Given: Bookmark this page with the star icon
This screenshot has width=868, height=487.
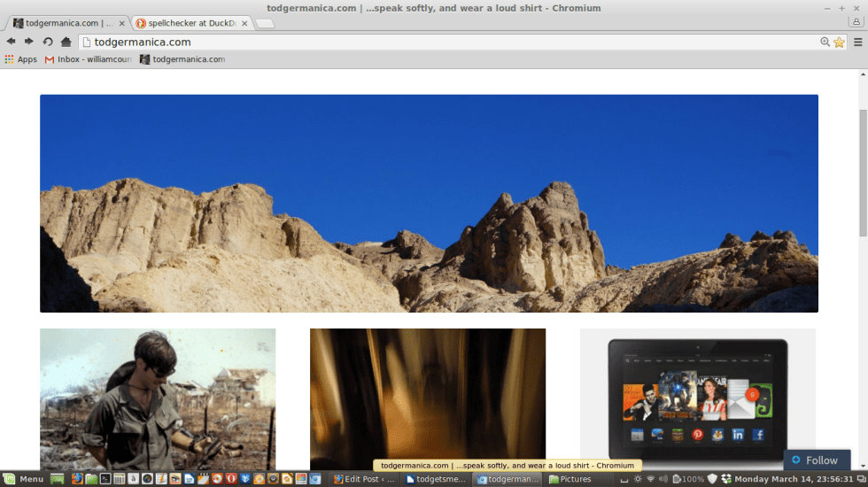Looking at the screenshot, I should (x=840, y=43).
